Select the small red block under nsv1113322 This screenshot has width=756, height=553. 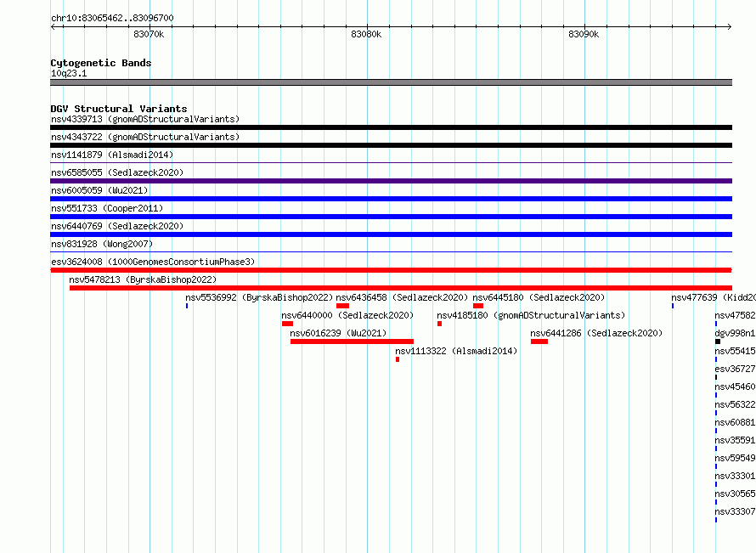(x=398, y=359)
